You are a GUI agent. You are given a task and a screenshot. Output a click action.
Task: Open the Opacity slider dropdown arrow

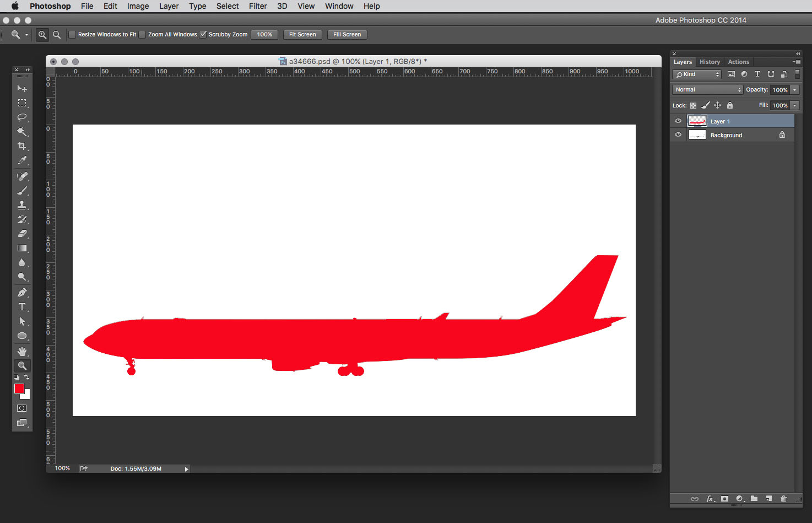pyautogui.click(x=795, y=90)
